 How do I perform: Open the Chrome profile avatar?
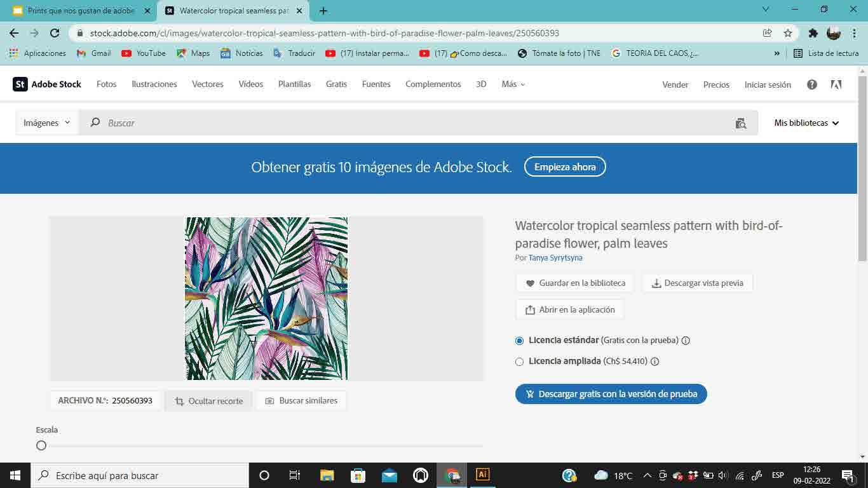pyautogui.click(x=834, y=33)
